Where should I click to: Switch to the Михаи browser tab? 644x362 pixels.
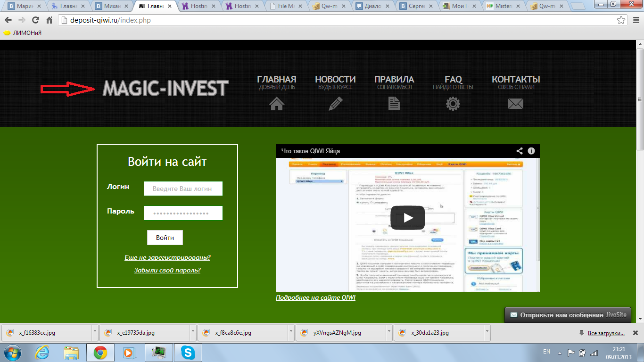[111, 7]
